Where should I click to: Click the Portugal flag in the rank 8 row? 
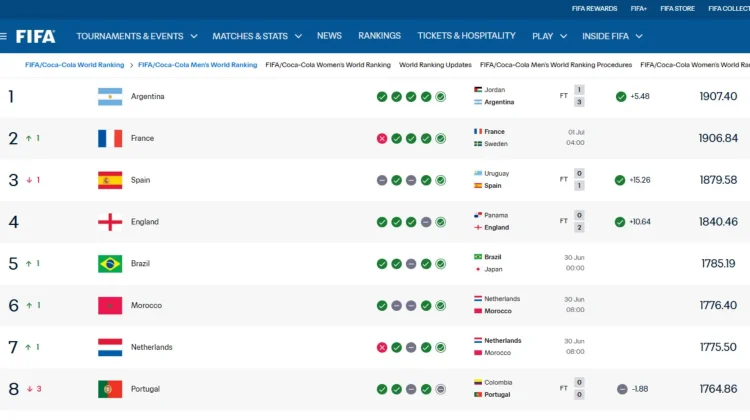coord(110,389)
